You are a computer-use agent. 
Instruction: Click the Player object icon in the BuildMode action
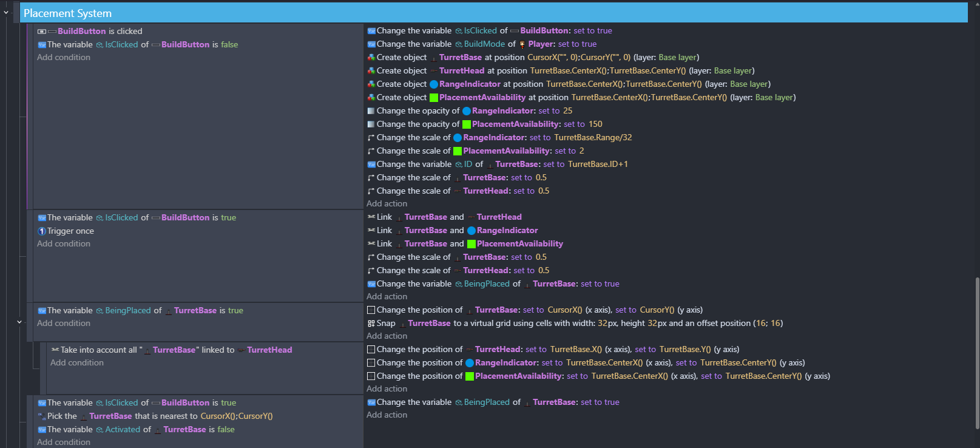pyautogui.click(x=522, y=44)
